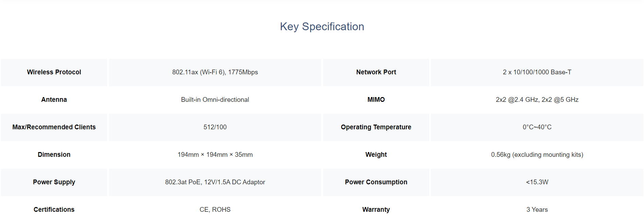Click the 802.11ax (Wi-Fi 6), 1775Mbps value
The width and height of the screenshot is (644, 224).
[x=215, y=72]
